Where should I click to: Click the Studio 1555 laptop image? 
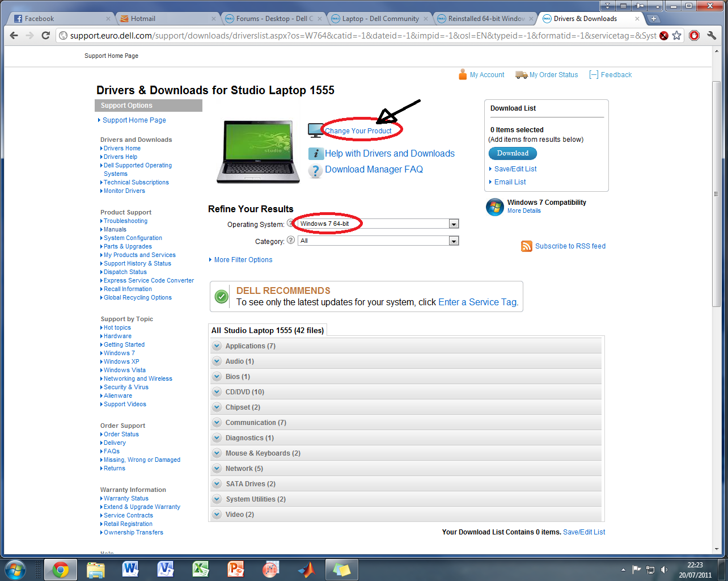click(x=258, y=151)
